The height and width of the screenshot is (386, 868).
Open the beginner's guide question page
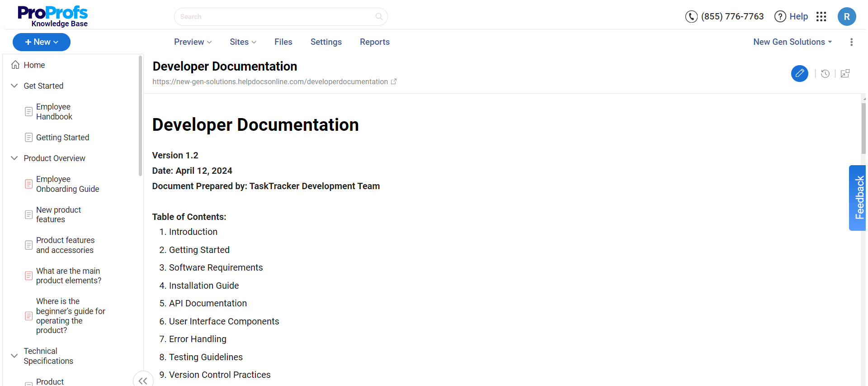tap(71, 316)
